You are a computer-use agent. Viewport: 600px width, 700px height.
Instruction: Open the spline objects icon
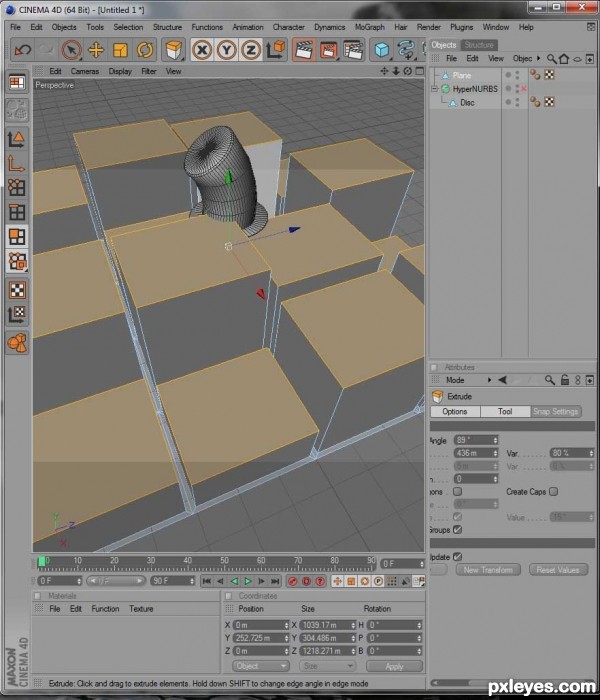[405, 50]
